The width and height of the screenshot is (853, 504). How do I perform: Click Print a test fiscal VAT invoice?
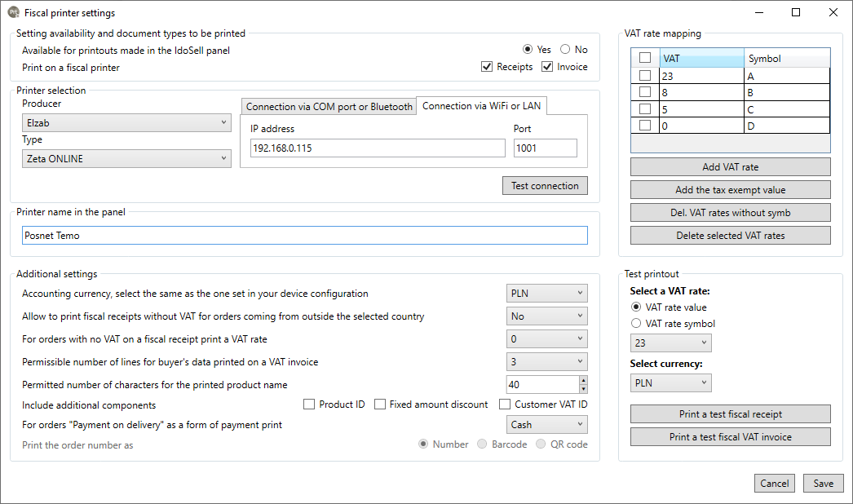730,437
